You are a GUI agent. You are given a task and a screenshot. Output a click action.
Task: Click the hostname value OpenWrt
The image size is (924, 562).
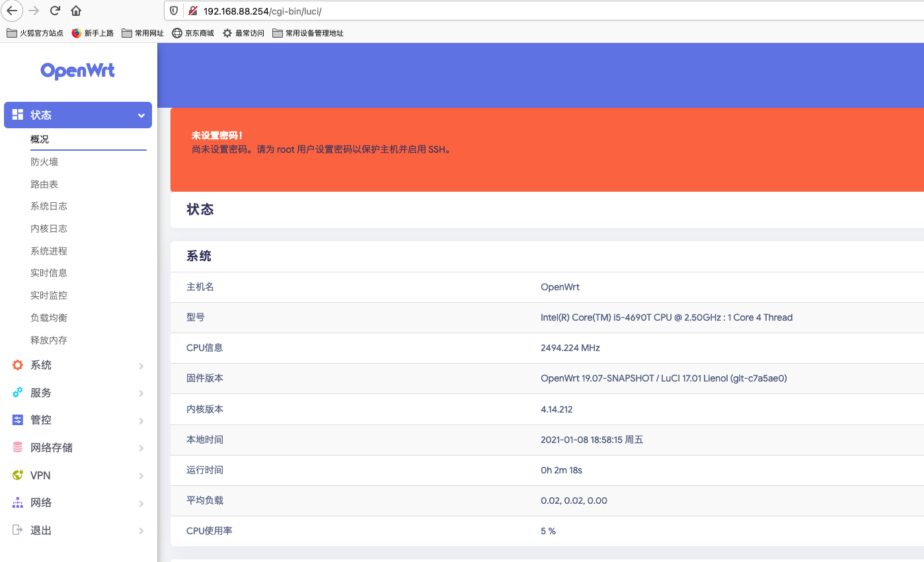coord(560,287)
